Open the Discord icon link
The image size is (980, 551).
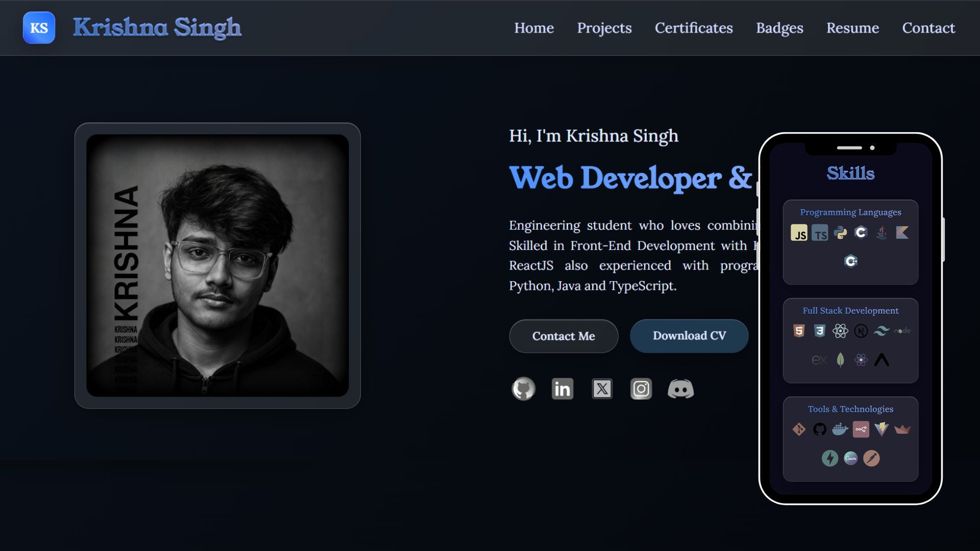681,389
